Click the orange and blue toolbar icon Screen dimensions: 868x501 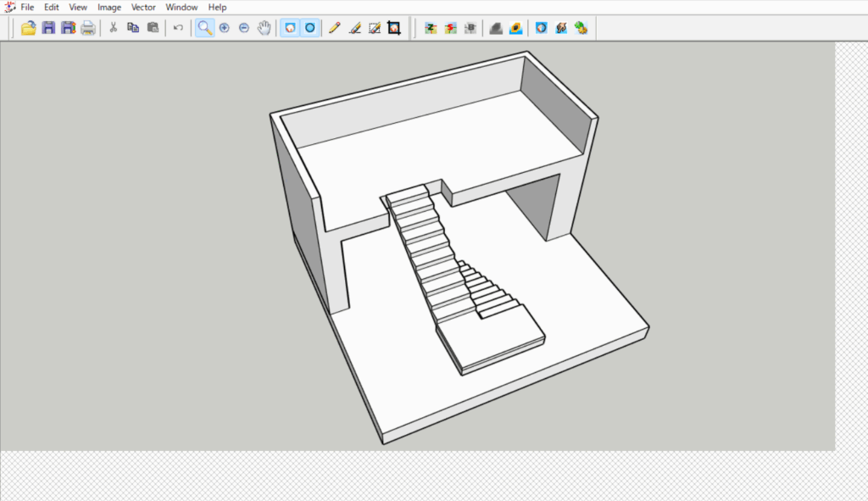point(516,28)
